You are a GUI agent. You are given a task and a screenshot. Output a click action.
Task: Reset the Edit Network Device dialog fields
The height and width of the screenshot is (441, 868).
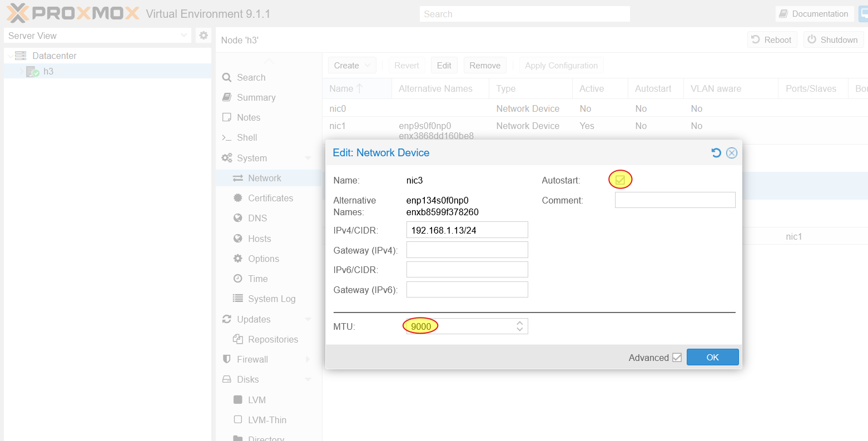pyautogui.click(x=716, y=153)
